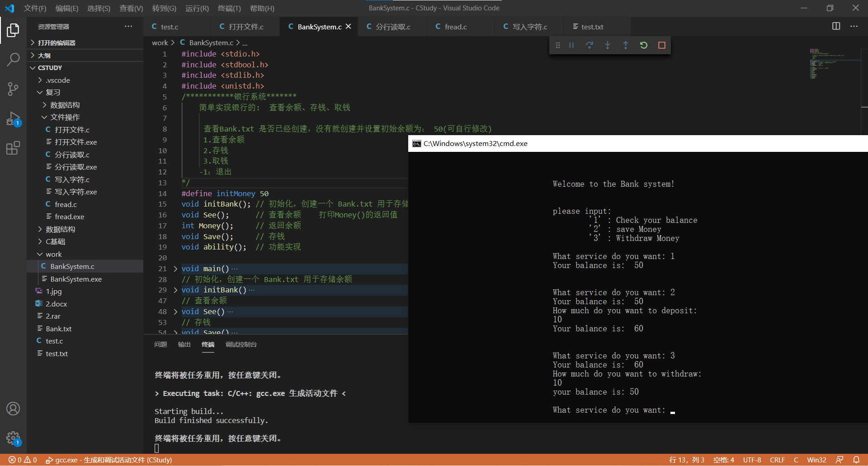868x466 pixels.
Task: Select Bank.txt in the Explorer
Action: coord(59,328)
